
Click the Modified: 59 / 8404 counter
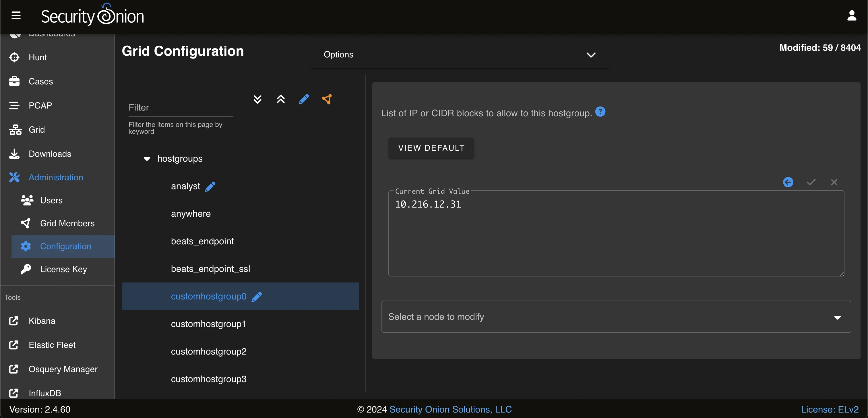click(820, 48)
